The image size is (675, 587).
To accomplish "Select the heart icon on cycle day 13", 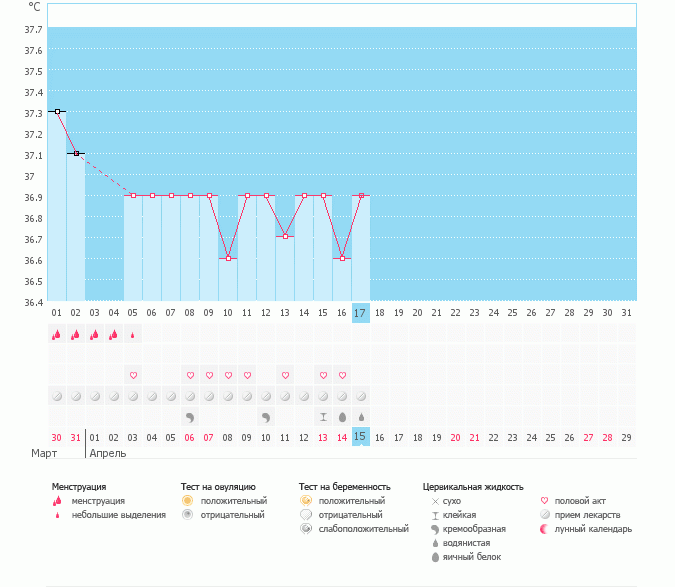I will click(x=285, y=375).
